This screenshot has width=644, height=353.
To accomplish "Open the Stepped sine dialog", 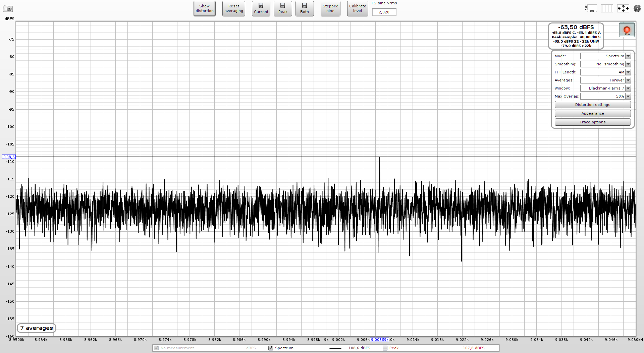I will click(x=330, y=8).
